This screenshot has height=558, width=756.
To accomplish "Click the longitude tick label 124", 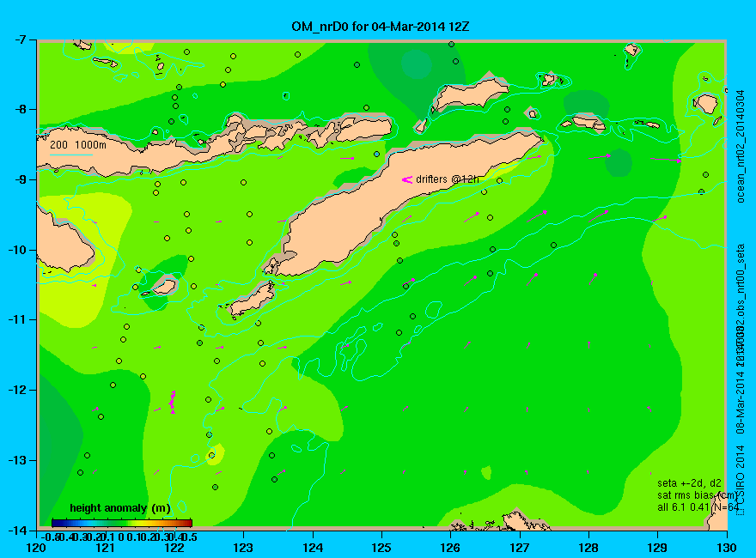I will tap(313, 548).
